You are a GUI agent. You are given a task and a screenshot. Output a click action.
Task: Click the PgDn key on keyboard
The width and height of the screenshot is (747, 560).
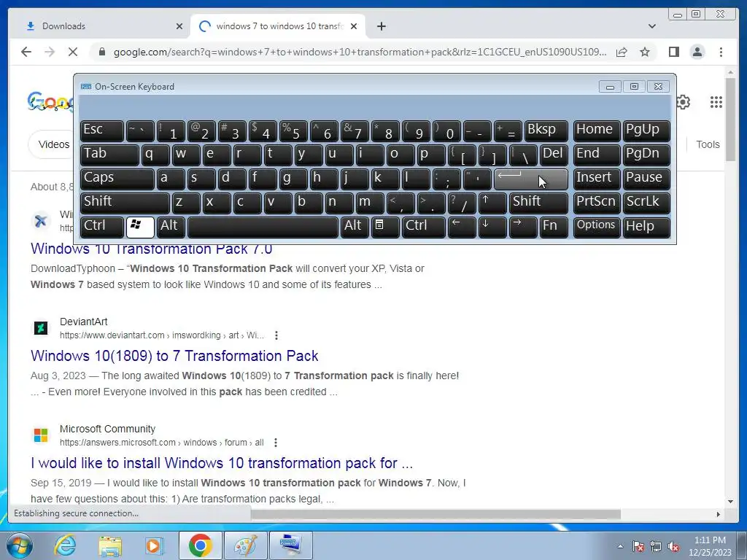tap(646, 155)
